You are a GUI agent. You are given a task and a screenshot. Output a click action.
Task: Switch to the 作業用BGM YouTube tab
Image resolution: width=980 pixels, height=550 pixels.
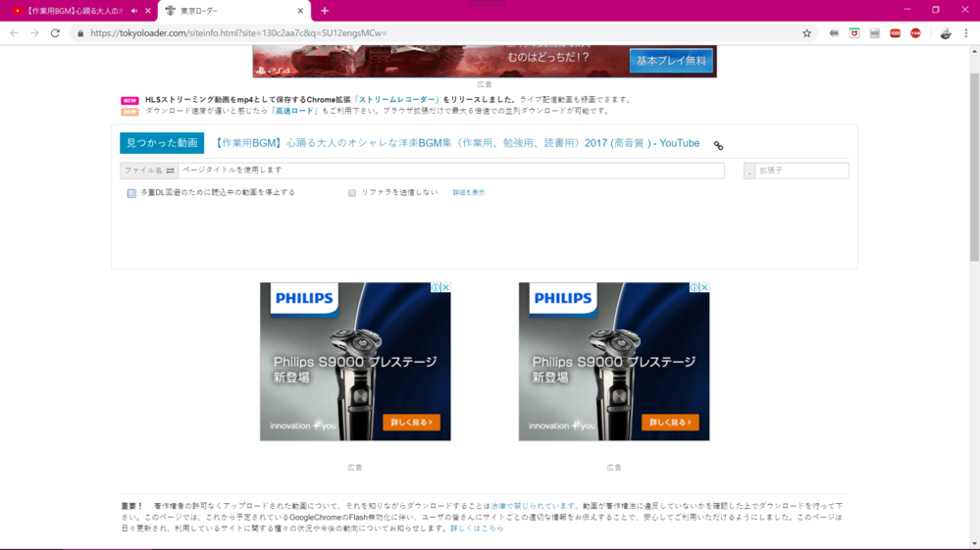(69, 11)
